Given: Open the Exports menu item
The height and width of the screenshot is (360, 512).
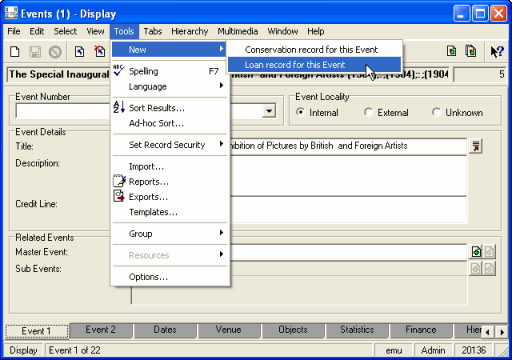Looking at the screenshot, I should click(170, 197).
